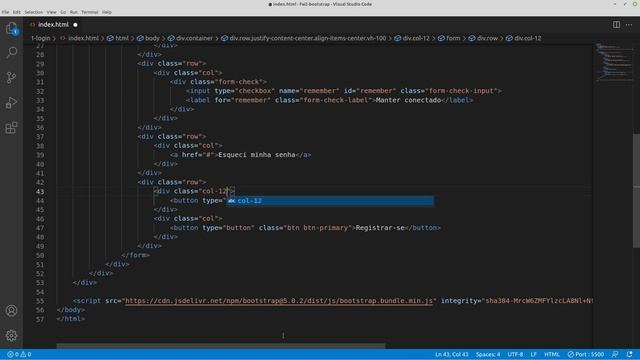This screenshot has height=360, width=640.
Task: Close unsaved index.html tab dot
Action: click(x=75, y=24)
